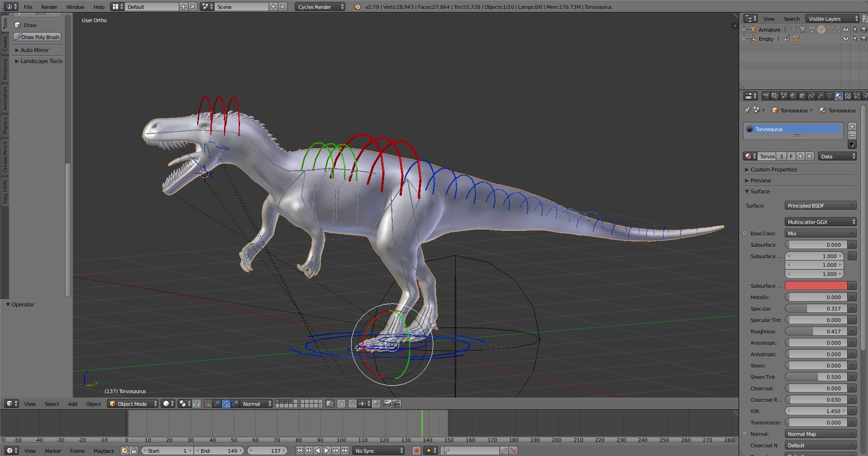Toggle the timeline lock icon

tap(134, 451)
